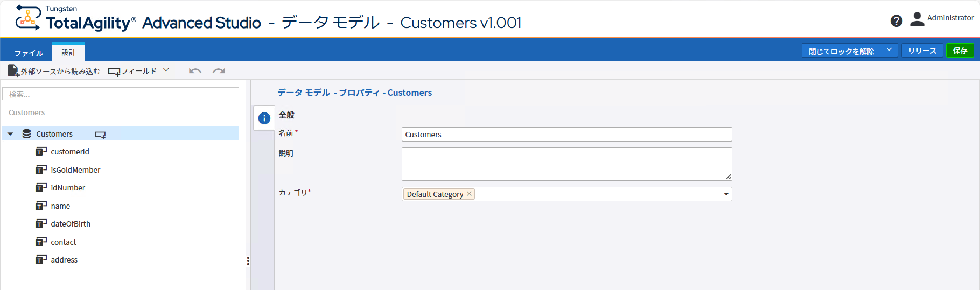Switch to the 設計 tab

[68, 53]
